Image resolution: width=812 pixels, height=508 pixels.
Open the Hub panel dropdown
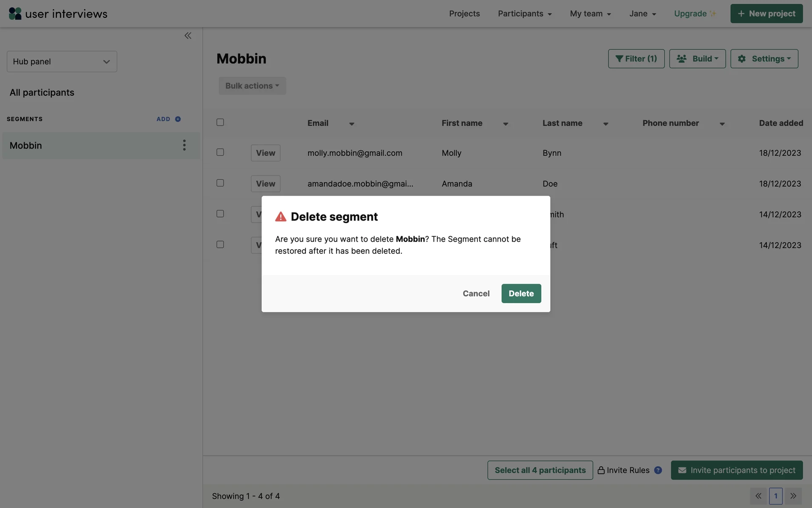(x=62, y=61)
